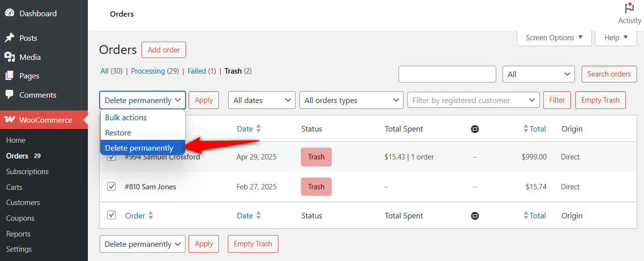Click the #810 Sam Jones order name
Screen dimensions: 644x261
coord(150,187)
